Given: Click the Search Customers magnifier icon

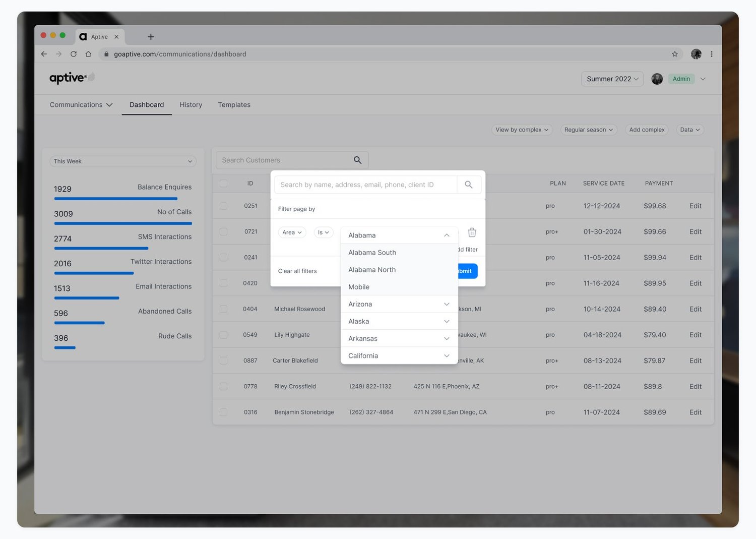Looking at the screenshot, I should [x=357, y=160].
